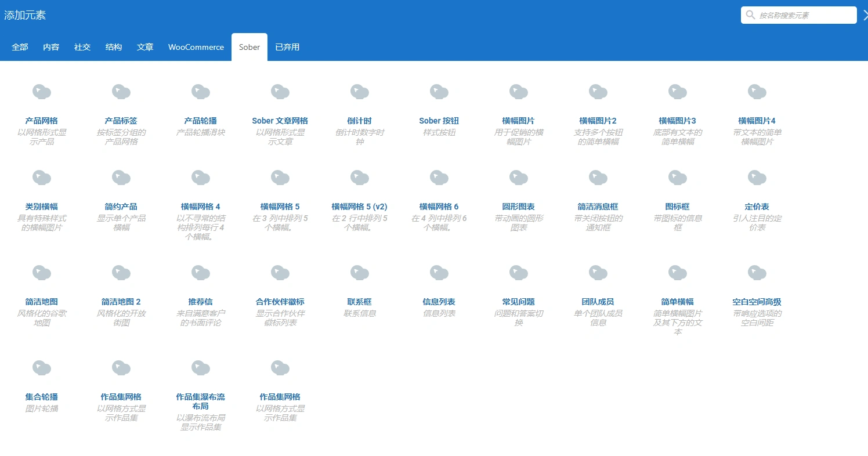Image resolution: width=868 pixels, height=456 pixels.
Task: Open the 已弃用 tab
Action: pyautogui.click(x=287, y=47)
